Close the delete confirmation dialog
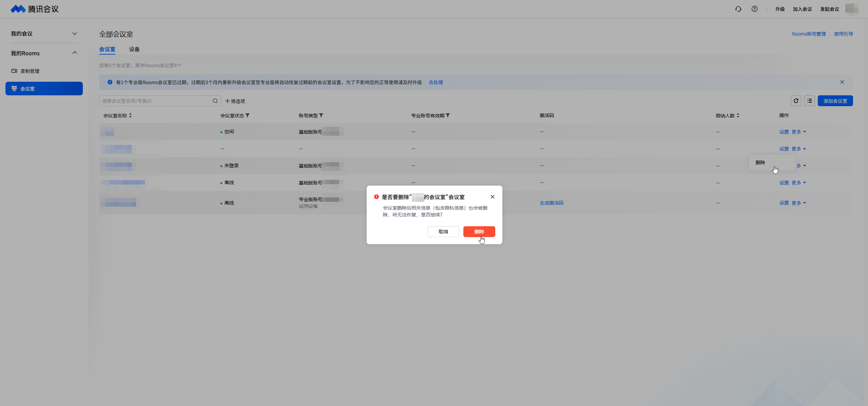868x406 pixels. pyautogui.click(x=492, y=197)
